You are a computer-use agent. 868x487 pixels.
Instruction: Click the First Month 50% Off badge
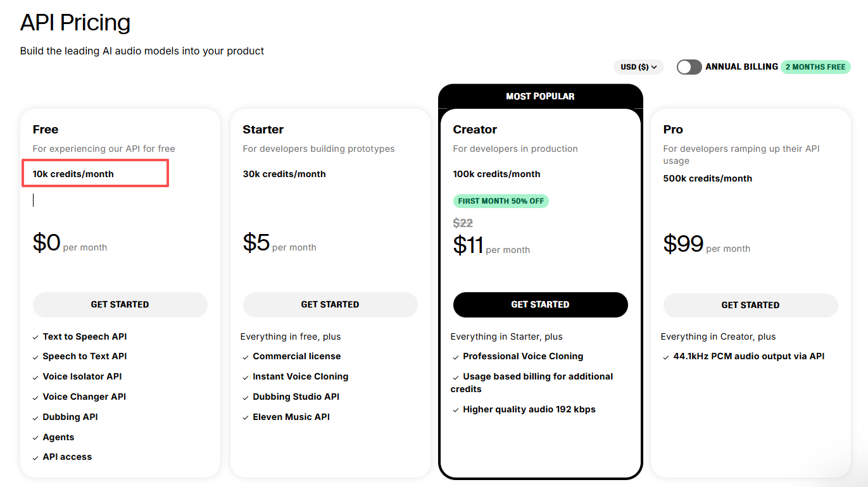pos(501,201)
